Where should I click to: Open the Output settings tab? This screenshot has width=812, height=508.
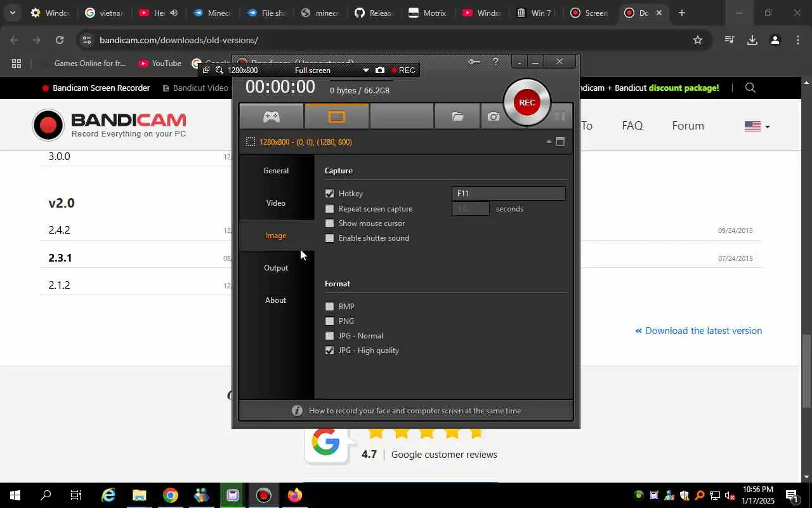(x=276, y=268)
